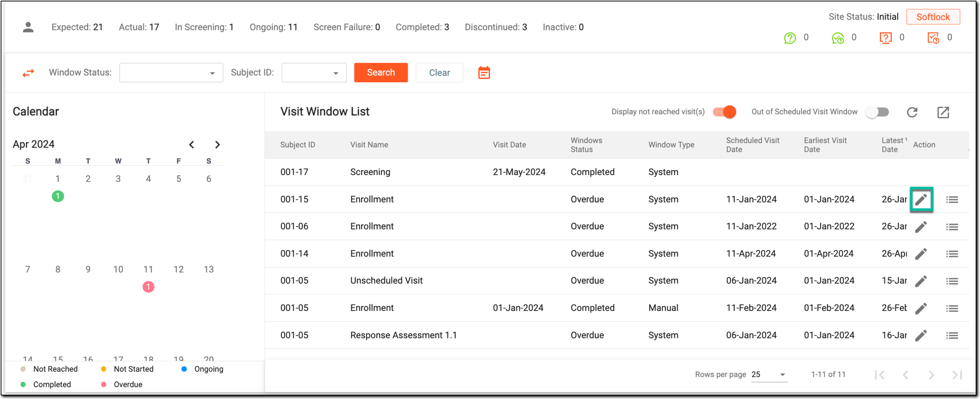Edit the Response Assessment 1.1 row
Screen dimensions: 980x399
pyautogui.click(x=921, y=335)
